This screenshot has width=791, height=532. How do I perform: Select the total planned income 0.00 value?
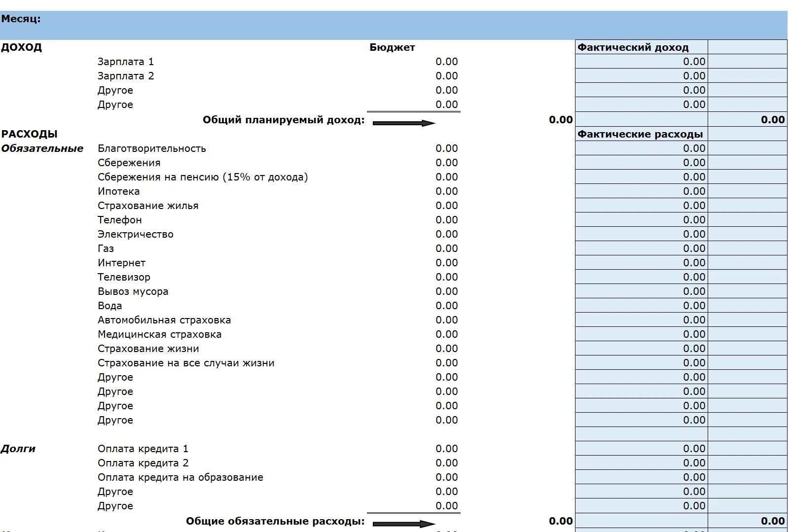click(561, 120)
